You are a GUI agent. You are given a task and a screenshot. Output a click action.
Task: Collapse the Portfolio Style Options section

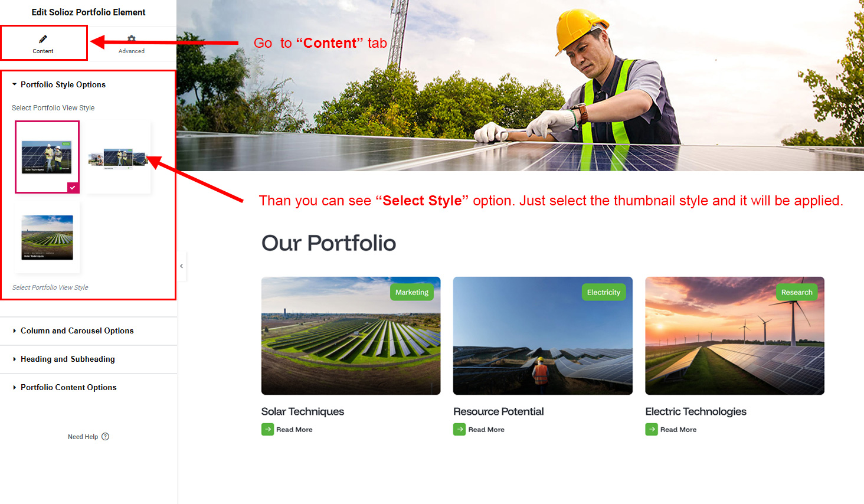(58, 84)
